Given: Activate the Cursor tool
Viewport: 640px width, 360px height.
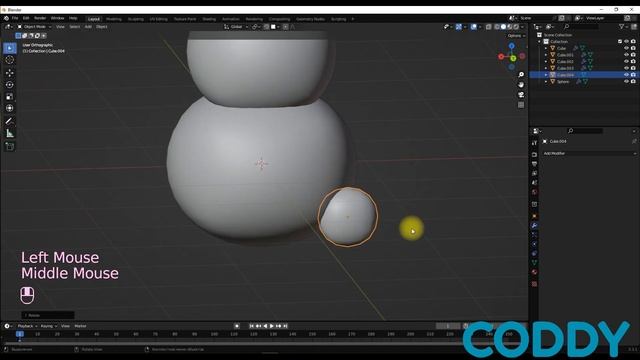Looking at the screenshot, I should 10,60.
